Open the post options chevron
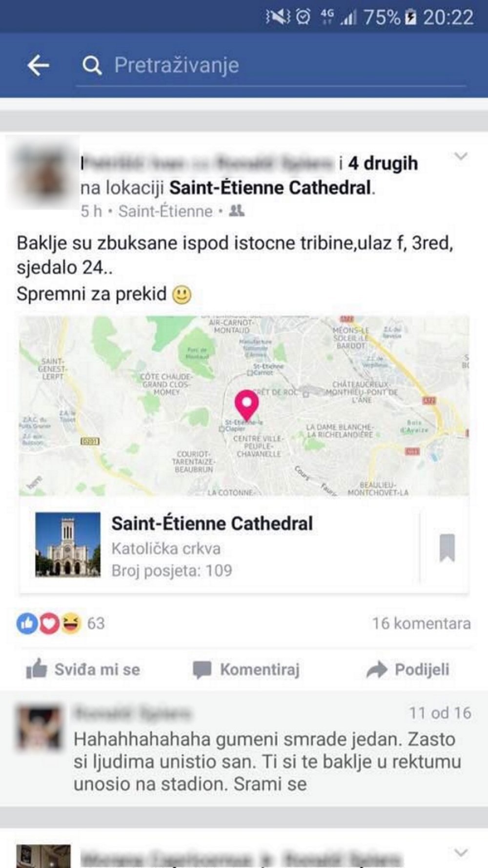 tap(461, 156)
